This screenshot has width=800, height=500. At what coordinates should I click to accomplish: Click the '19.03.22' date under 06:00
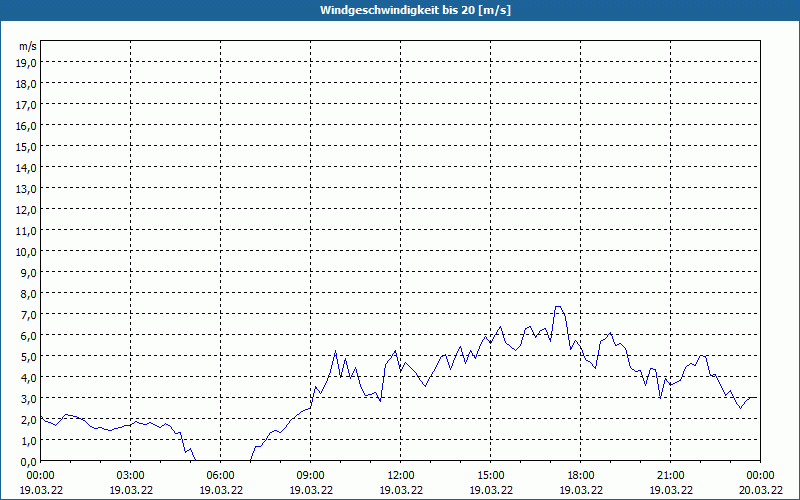(220, 490)
